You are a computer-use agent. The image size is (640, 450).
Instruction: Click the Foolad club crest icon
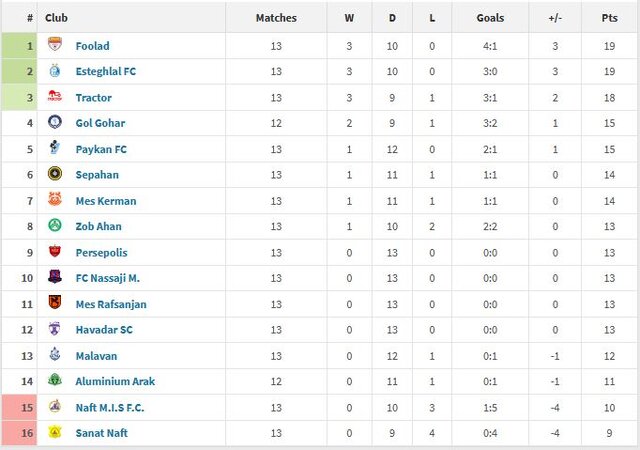pos(55,46)
